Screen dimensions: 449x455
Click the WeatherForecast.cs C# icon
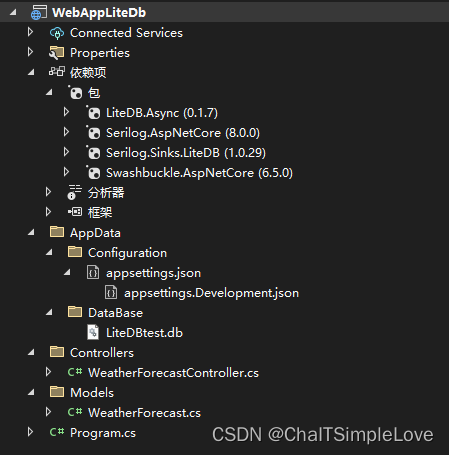point(75,412)
